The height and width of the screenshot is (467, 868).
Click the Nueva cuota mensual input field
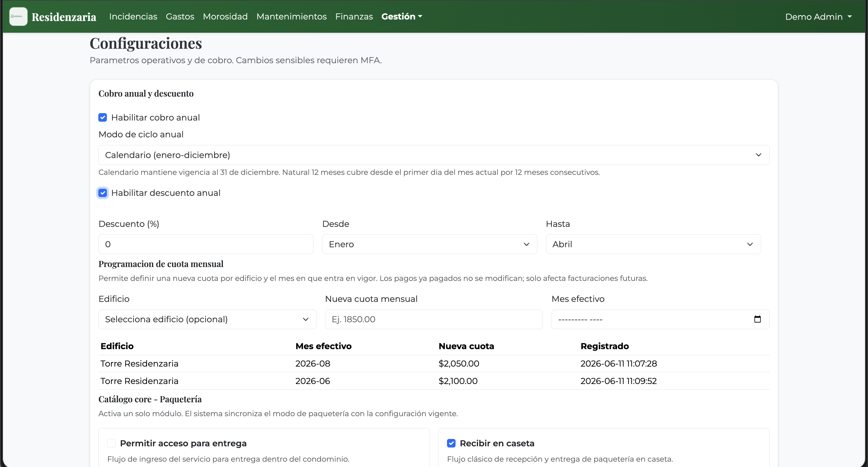pyautogui.click(x=434, y=319)
